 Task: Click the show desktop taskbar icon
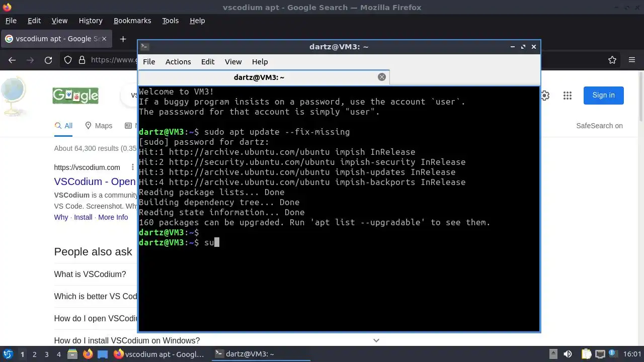pos(103,354)
